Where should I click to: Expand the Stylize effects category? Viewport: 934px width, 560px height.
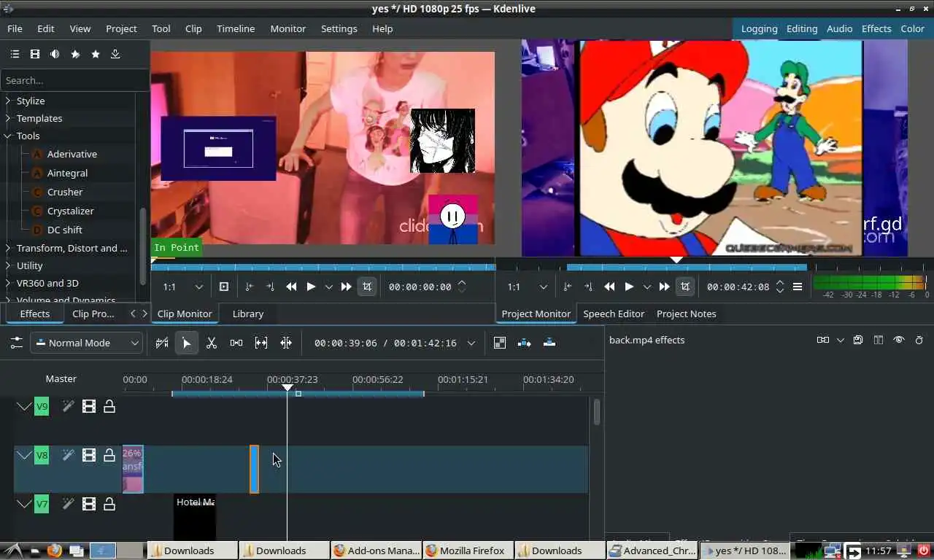tap(8, 101)
